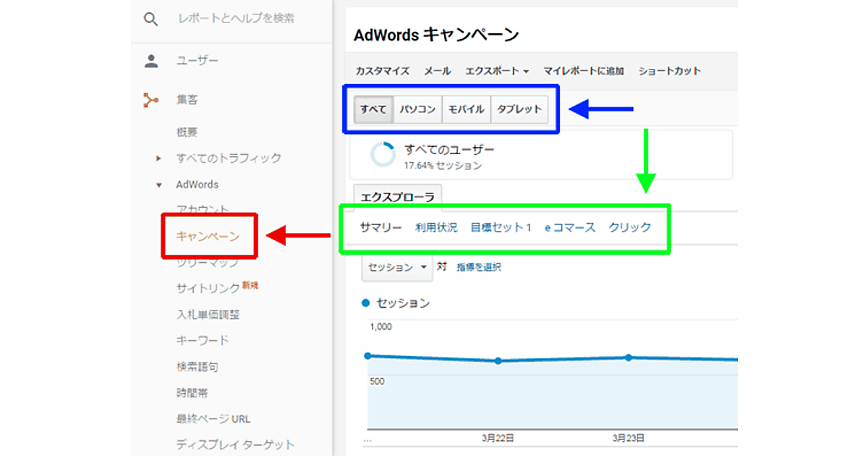Open the キーワード report
This screenshot has height=456, width=868.
click(x=203, y=340)
